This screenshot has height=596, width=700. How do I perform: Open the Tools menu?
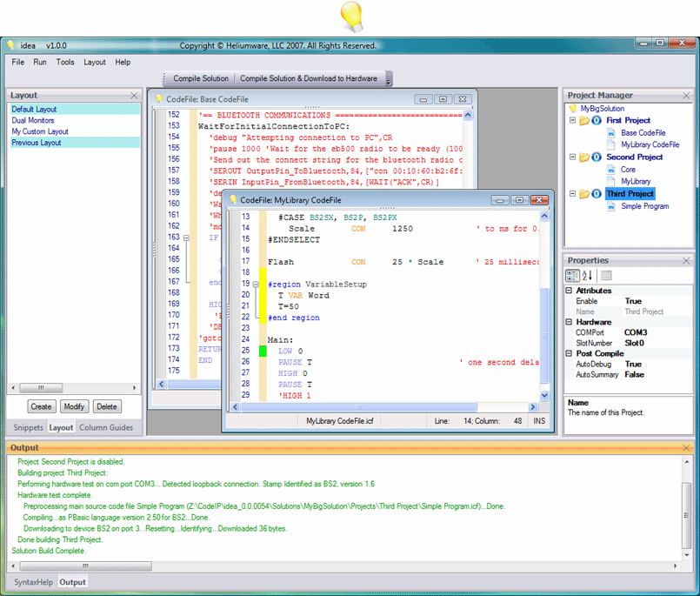[63, 62]
